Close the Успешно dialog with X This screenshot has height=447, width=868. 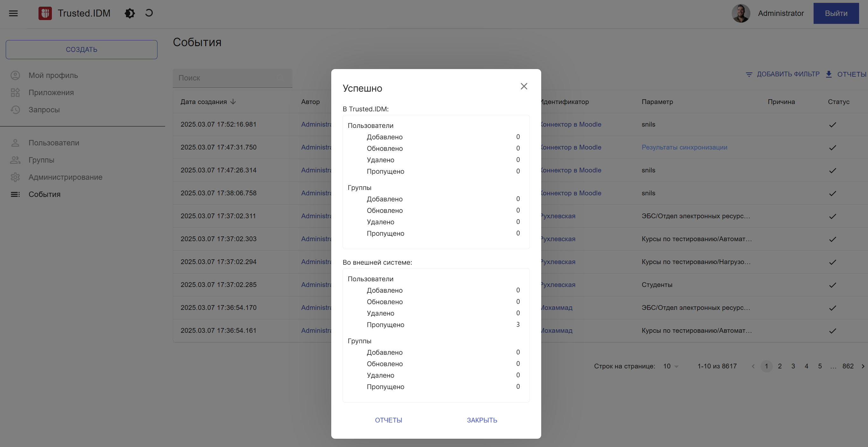tap(524, 87)
